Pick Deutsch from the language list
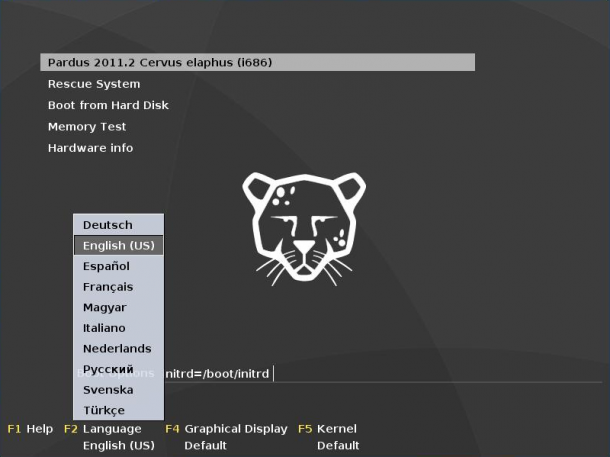Viewport: 610px width, 457px height. 118,225
